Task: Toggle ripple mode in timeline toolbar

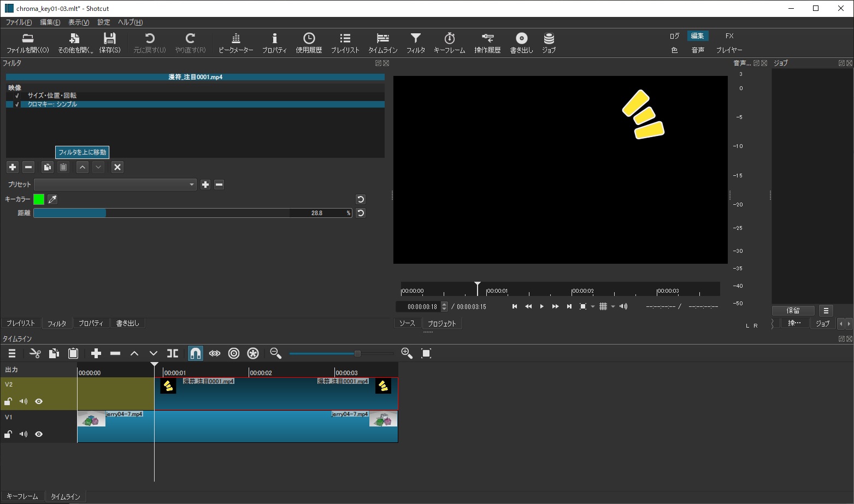Action: click(234, 353)
